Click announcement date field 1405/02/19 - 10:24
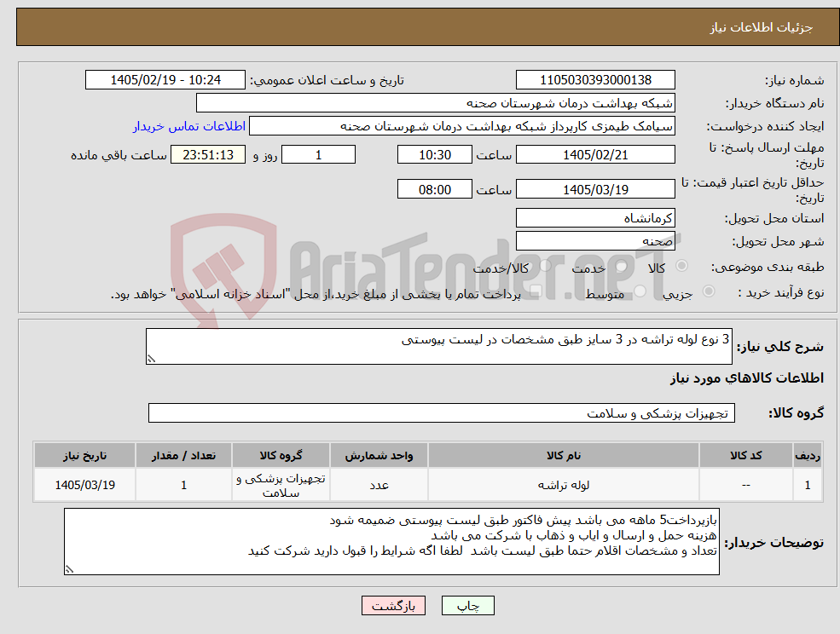 click(x=165, y=80)
